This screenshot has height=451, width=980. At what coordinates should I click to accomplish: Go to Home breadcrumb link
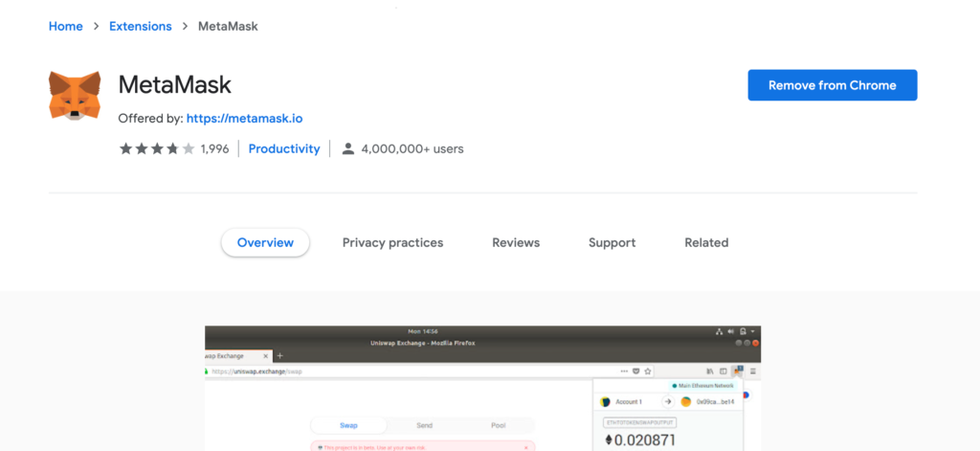66,26
